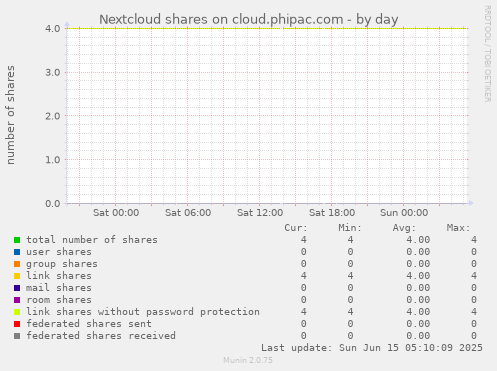Click the 'Munin 2.0.75' version footer
The width and height of the screenshot is (497, 371).
pos(248,360)
